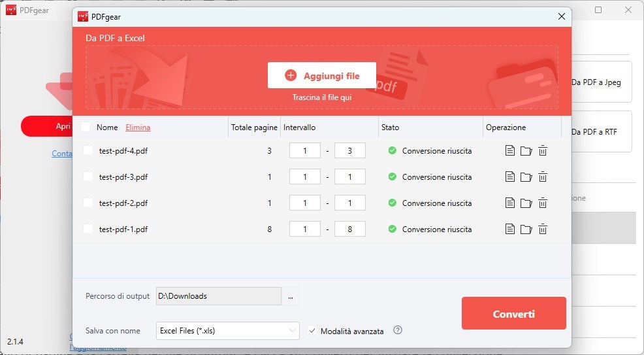644x355 pixels.
Task: Click success status icon for test-pdf-3.pdf
Action: [393, 177]
